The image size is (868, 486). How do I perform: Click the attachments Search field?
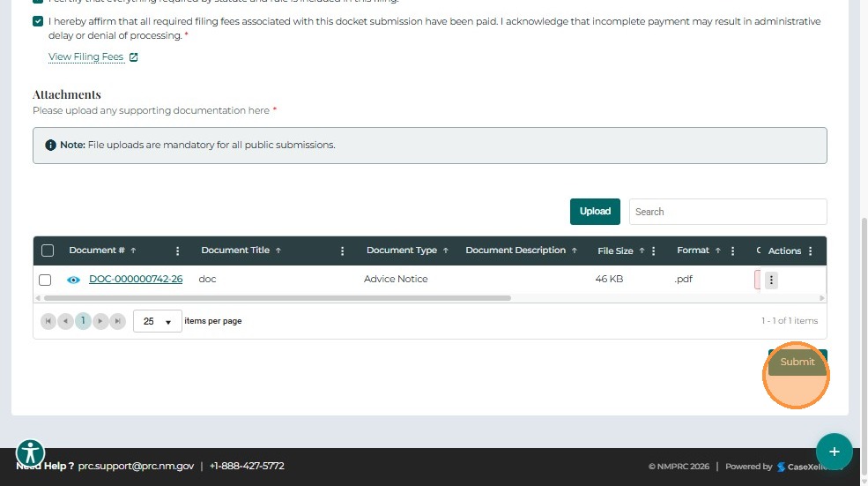point(728,212)
